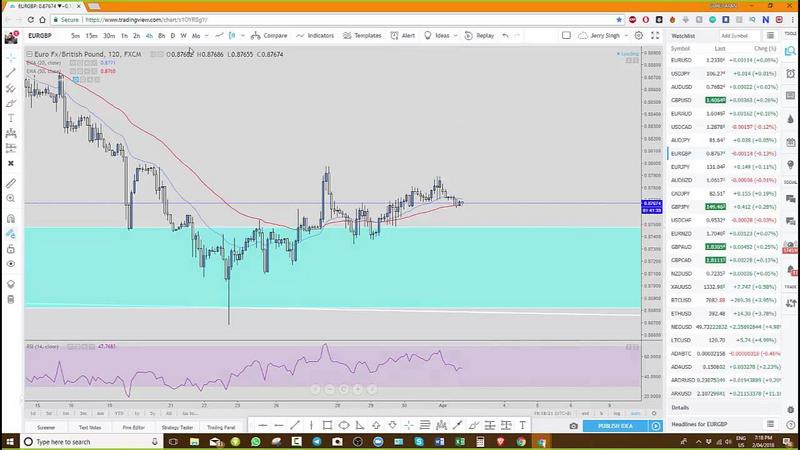
Task: Open the Pine Editor tab
Action: (134, 427)
